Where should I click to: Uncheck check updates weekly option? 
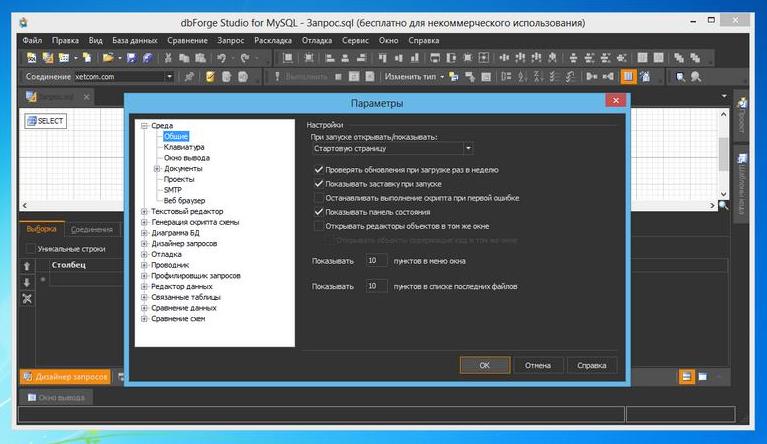point(318,170)
